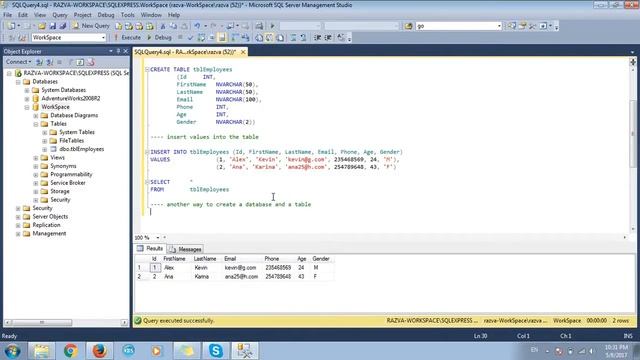Open the 100 % zoom dropdown
The width and height of the screenshot is (640, 360).
(x=158, y=238)
